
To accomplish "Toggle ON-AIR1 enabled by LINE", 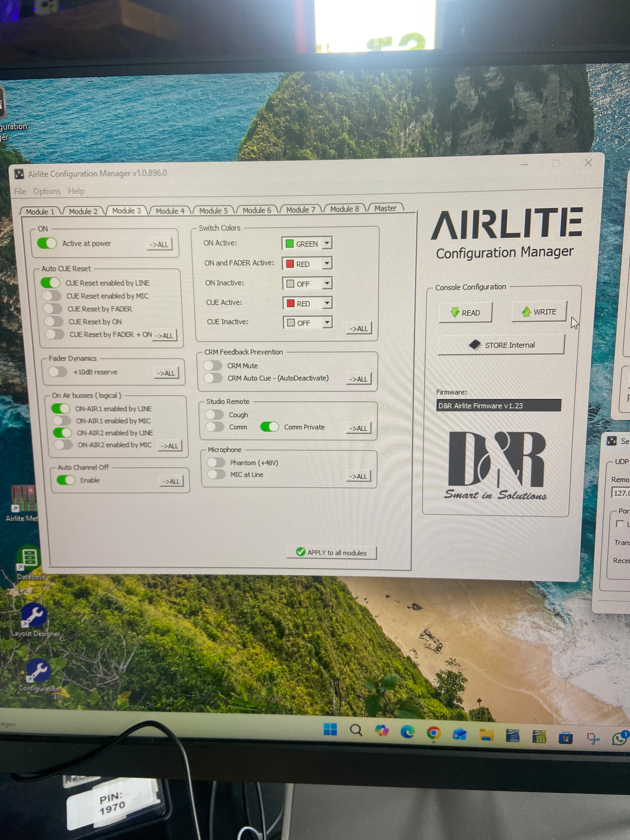I will click(61, 409).
